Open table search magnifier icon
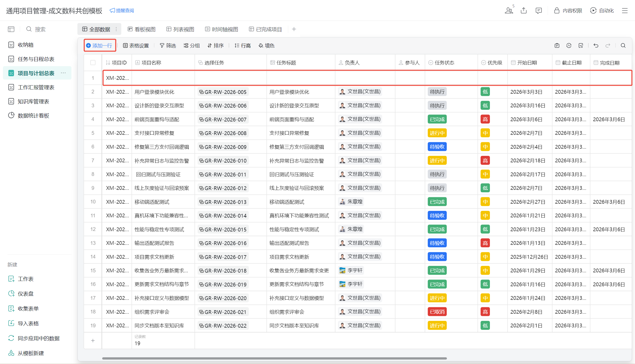This screenshot has height=364, width=635. [623, 46]
